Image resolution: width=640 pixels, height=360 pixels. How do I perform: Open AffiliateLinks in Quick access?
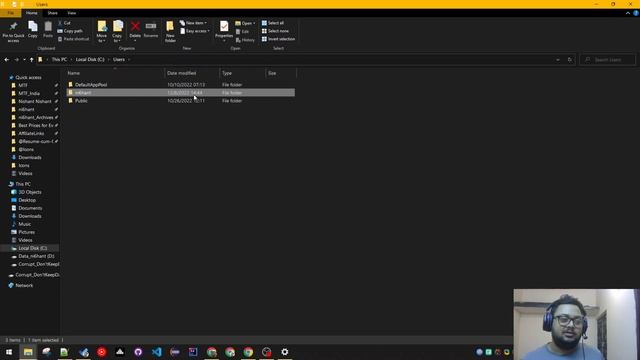coord(31,133)
